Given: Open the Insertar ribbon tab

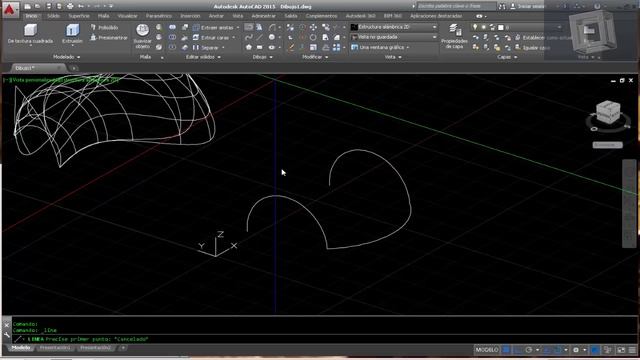Looking at the screenshot, I should 190,16.
